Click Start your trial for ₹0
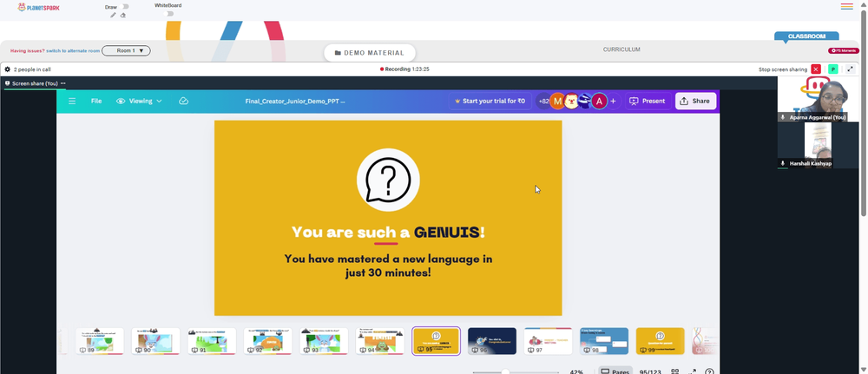868x374 pixels. click(490, 102)
